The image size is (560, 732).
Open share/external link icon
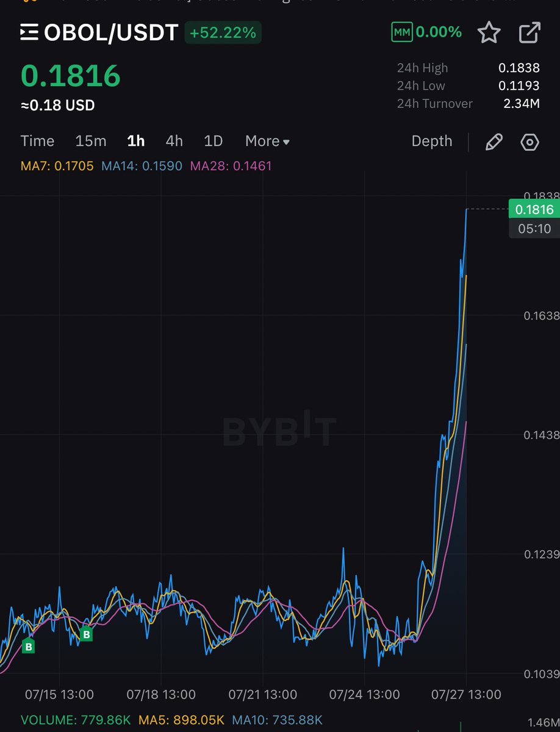(x=529, y=32)
